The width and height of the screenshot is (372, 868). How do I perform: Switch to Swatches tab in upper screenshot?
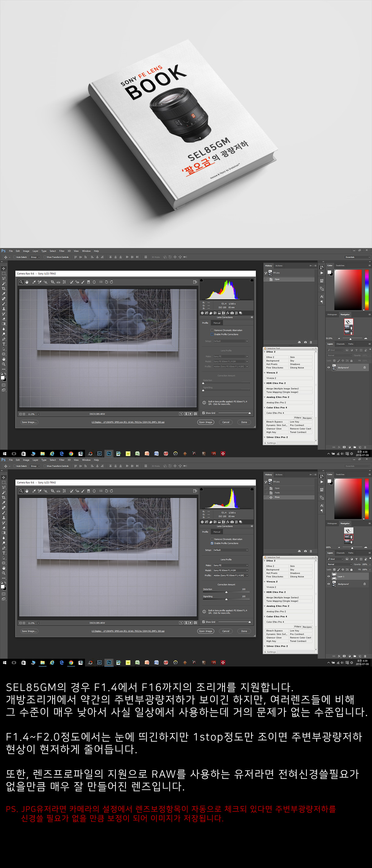[x=340, y=266]
